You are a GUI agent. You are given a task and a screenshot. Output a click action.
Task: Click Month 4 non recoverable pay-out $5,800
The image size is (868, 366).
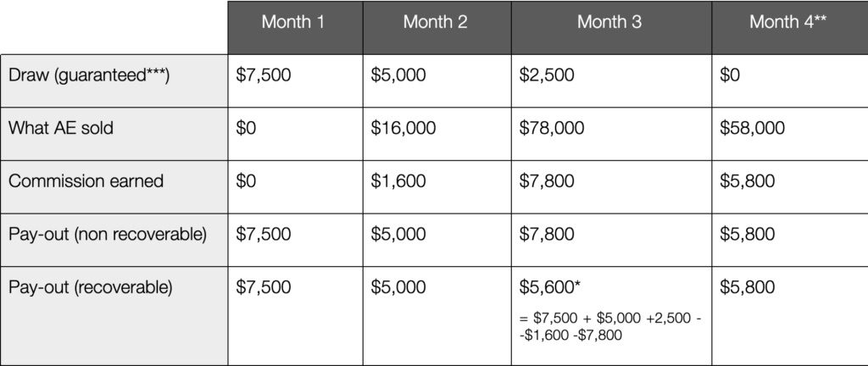coord(747,235)
